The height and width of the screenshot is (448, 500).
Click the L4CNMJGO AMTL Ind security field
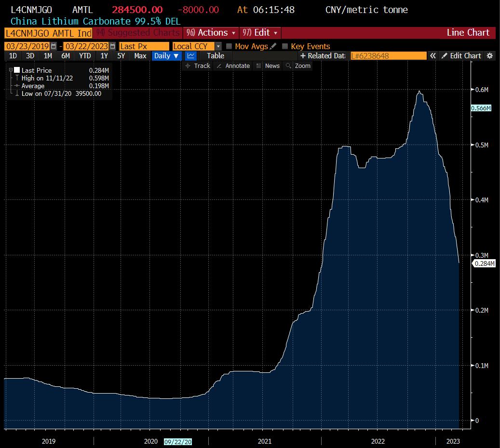(49, 33)
